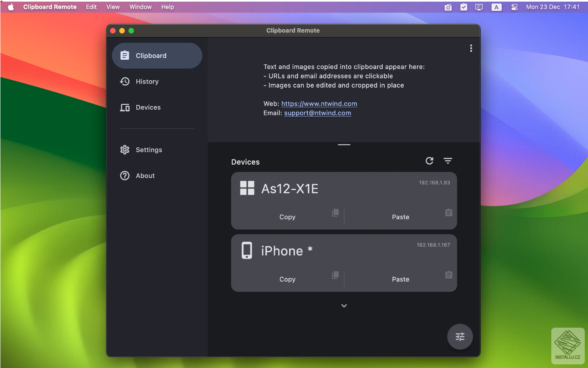Viewport: 588px width, 368px height.
Task: Click the Windows logo icon beside As12-X1E
Action: click(x=247, y=188)
